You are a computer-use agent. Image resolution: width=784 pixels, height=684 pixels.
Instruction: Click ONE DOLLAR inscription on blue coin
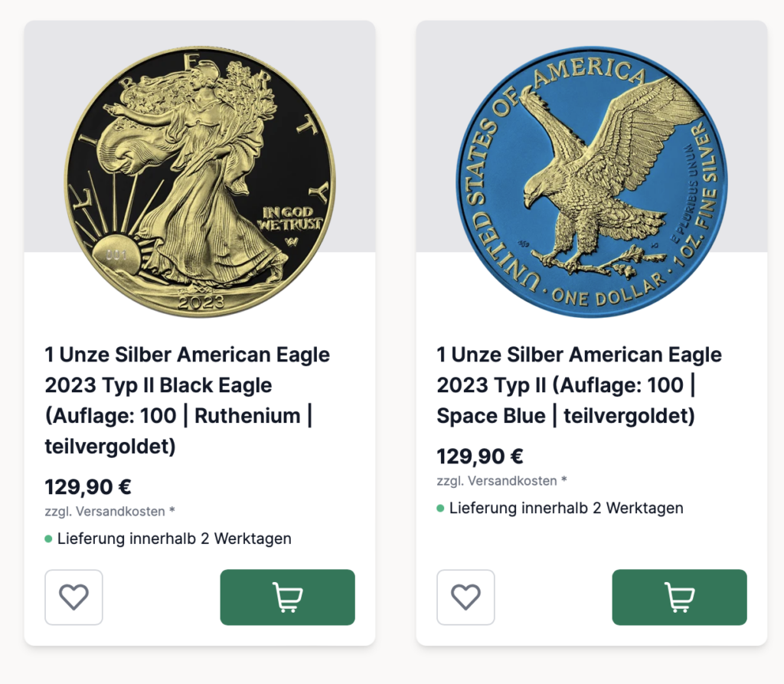pyautogui.click(x=610, y=292)
